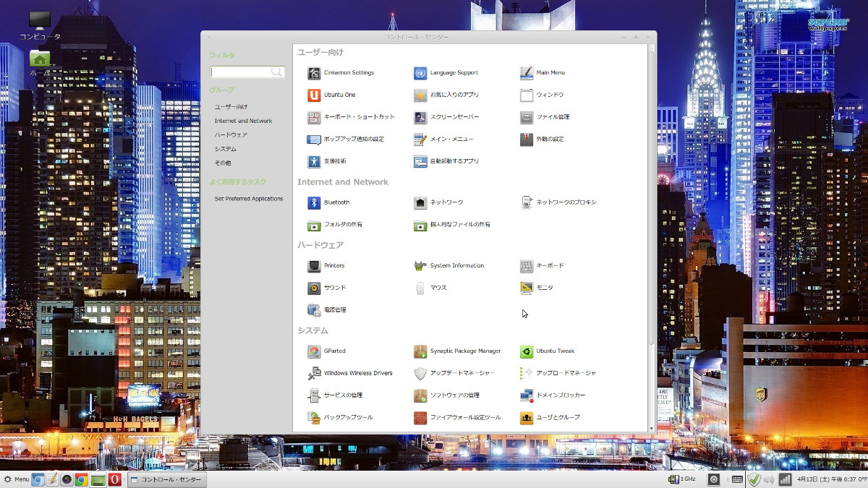This screenshot has width=868, height=488.
Task: Open the clock showing 4月13日
Action: pyautogui.click(x=831, y=479)
